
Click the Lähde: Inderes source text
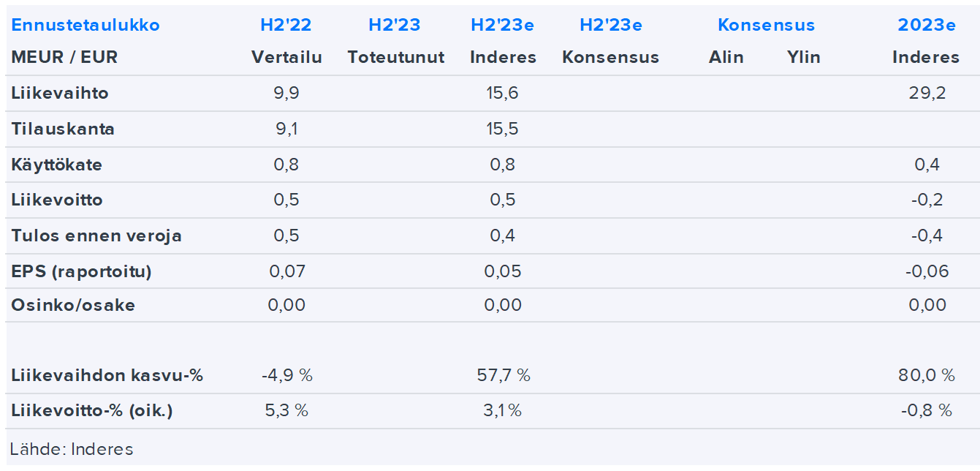(72, 448)
